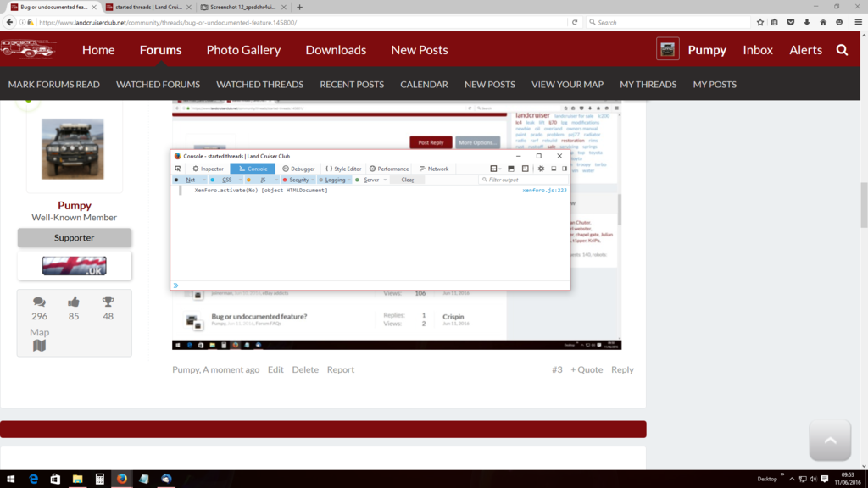Launch Microsoft Edge from the taskbar
Viewport: 868px width, 488px height.
pyautogui.click(x=33, y=480)
